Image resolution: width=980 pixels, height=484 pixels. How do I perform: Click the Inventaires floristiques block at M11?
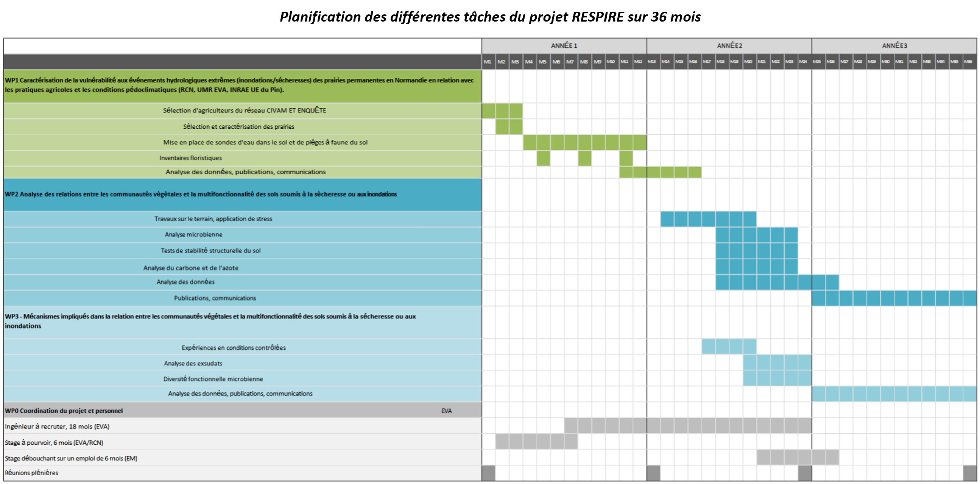coord(626,158)
